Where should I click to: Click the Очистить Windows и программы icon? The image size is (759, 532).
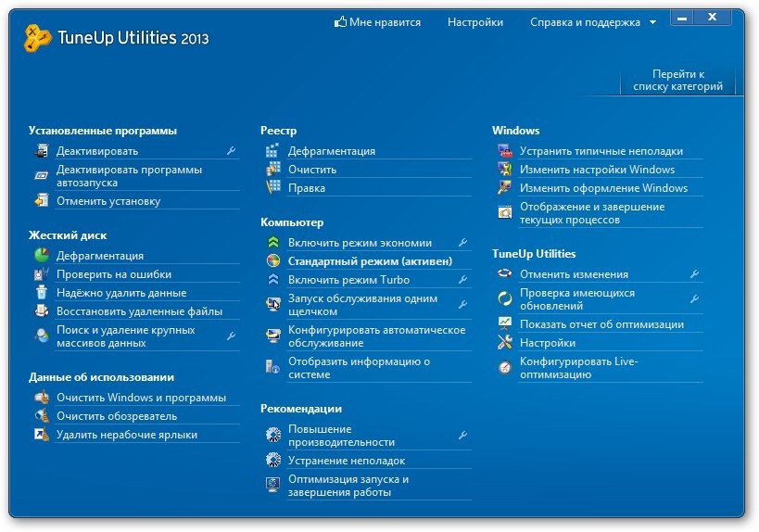[x=42, y=397]
